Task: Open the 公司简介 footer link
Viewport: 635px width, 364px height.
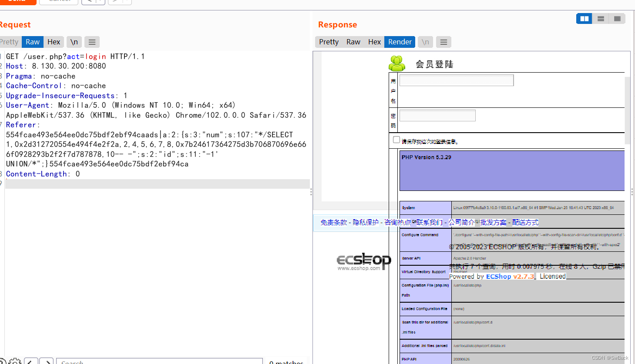Action: 462,222
